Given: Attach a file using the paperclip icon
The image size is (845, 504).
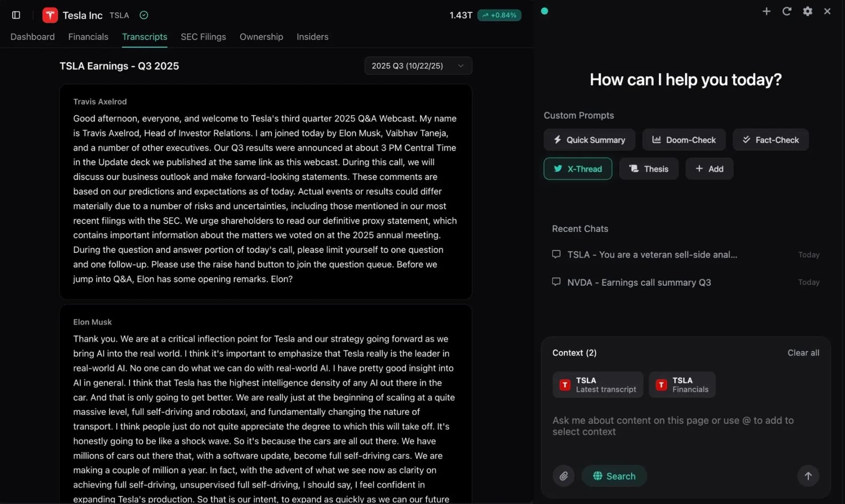Looking at the screenshot, I should (x=564, y=476).
